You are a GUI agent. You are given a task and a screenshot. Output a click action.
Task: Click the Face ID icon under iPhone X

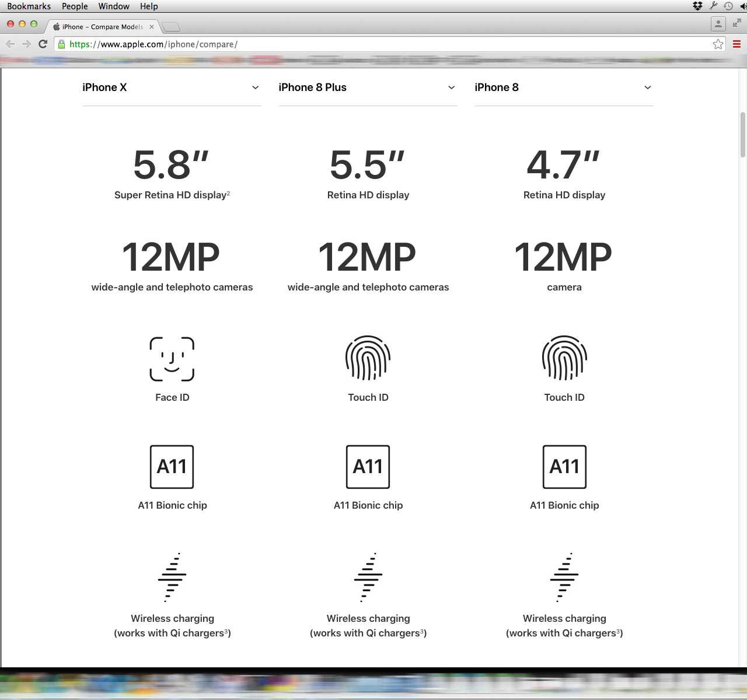(172, 359)
